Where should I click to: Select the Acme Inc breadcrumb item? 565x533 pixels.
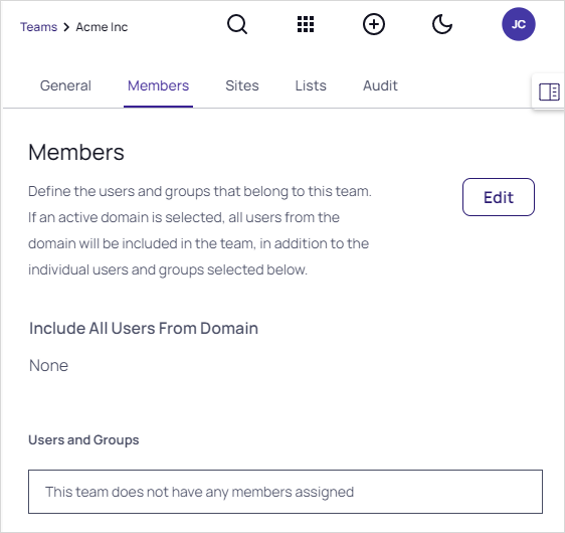click(102, 27)
